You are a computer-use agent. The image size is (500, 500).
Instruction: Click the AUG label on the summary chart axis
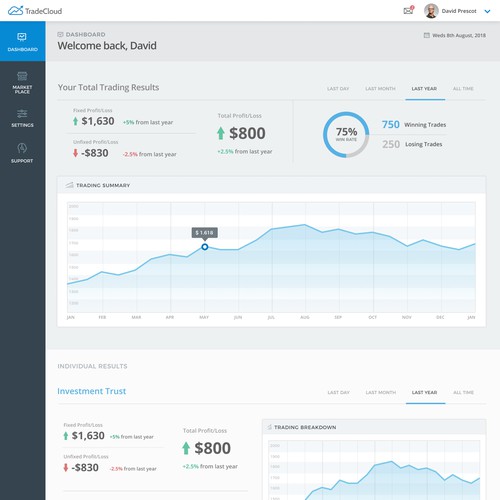tap(305, 317)
